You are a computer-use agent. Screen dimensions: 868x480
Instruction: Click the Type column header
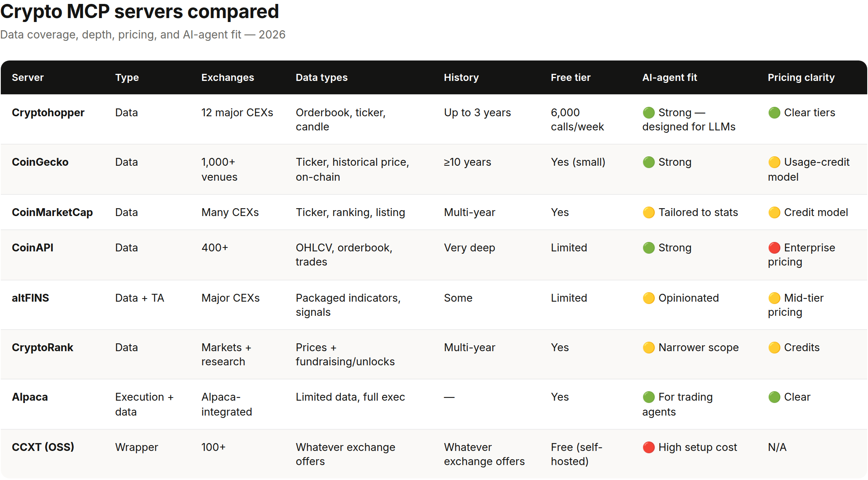click(127, 77)
